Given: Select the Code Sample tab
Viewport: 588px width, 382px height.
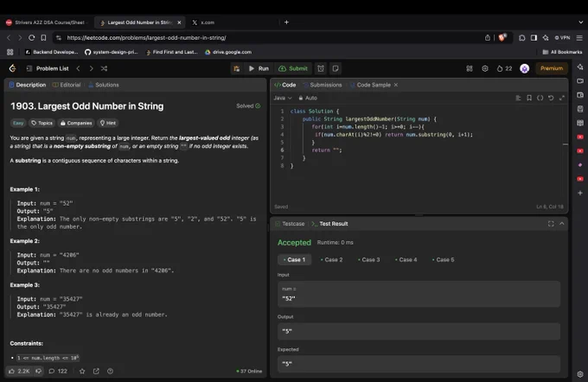Looking at the screenshot, I should click(370, 85).
